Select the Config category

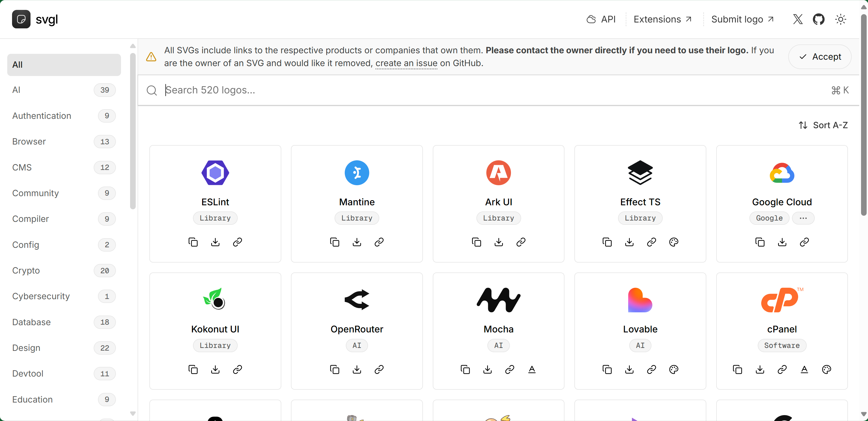pos(64,245)
